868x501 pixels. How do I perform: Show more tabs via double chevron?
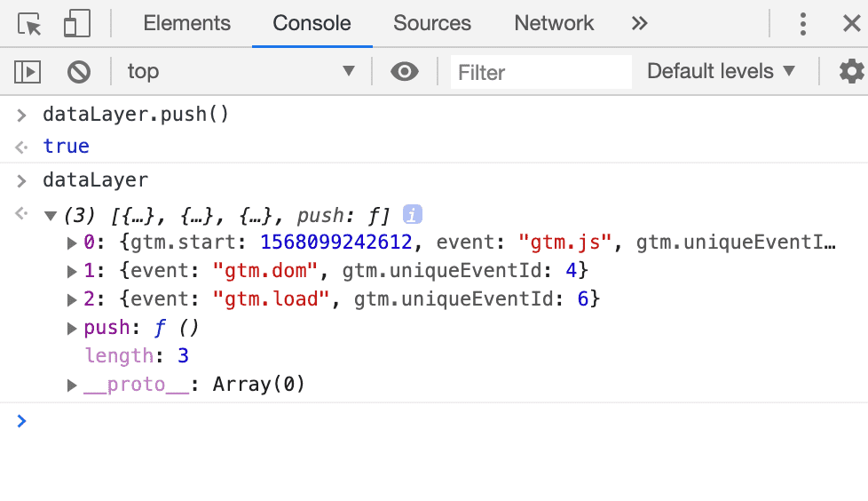point(639,24)
